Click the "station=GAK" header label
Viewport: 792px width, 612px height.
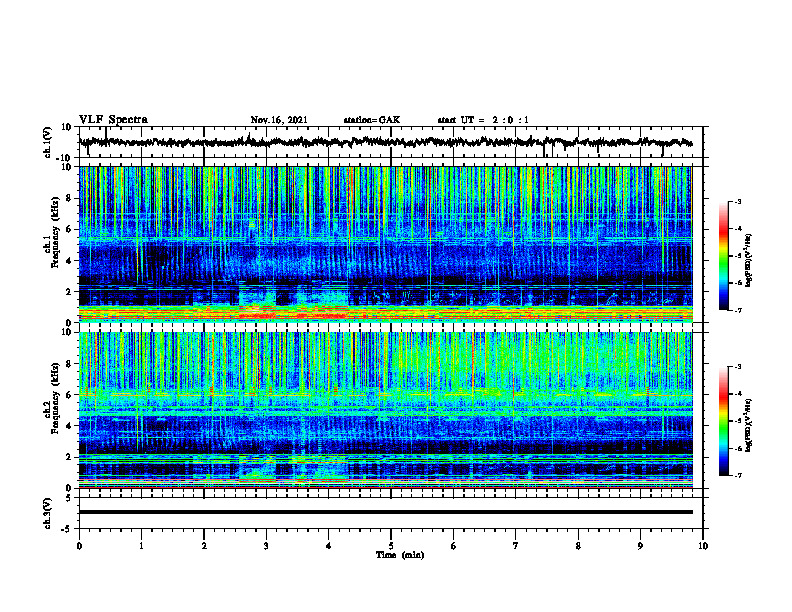[x=372, y=120]
